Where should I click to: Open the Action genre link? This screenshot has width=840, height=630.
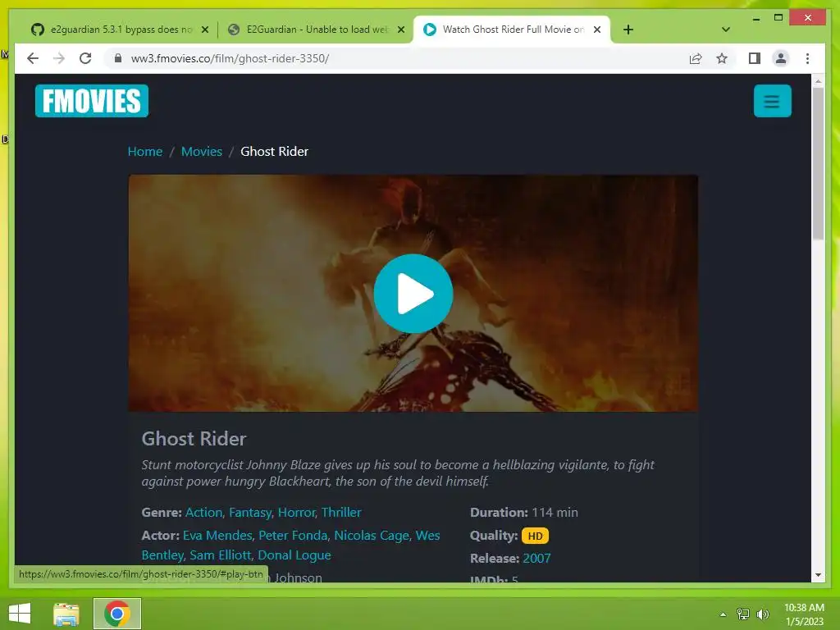pyautogui.click(x=203, y=513)
